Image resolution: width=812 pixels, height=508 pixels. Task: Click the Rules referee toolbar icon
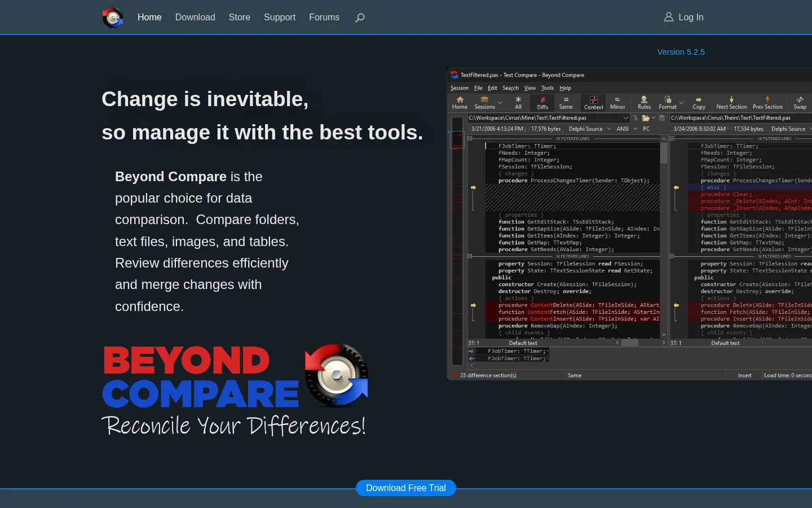coord(644,103)
